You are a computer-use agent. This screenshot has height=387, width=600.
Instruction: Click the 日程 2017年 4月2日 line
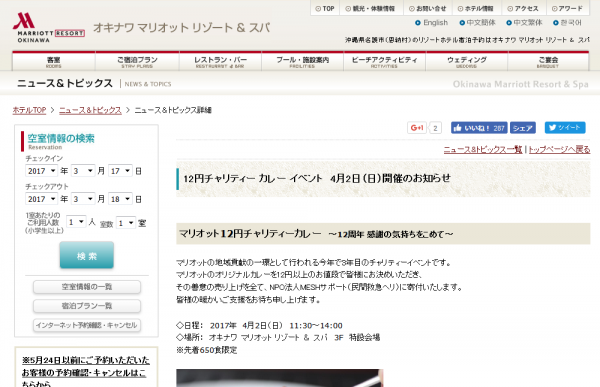[x=259, y=325]
